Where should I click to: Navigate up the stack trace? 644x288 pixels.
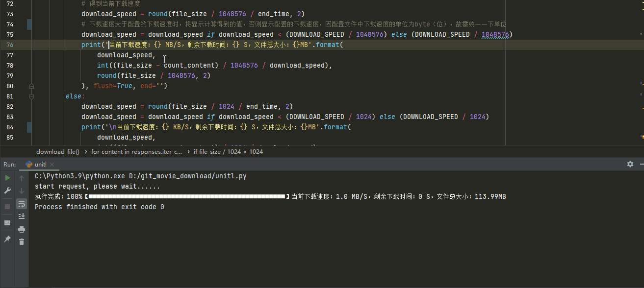coord(22,178)
